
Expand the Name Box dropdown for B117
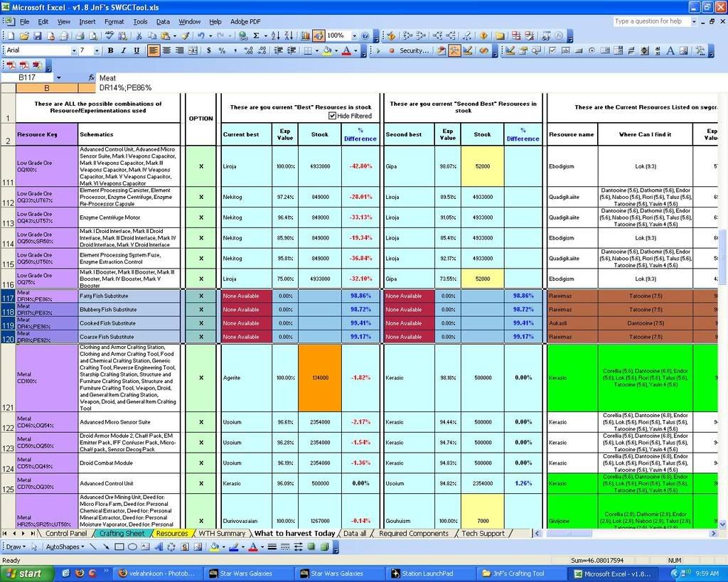click(x=58, y=77)
